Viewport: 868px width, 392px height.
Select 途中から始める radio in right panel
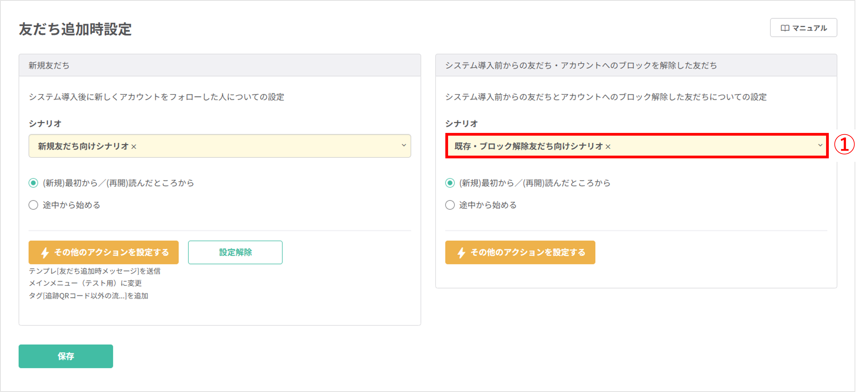pyautogui.click(x=450, y=205)
